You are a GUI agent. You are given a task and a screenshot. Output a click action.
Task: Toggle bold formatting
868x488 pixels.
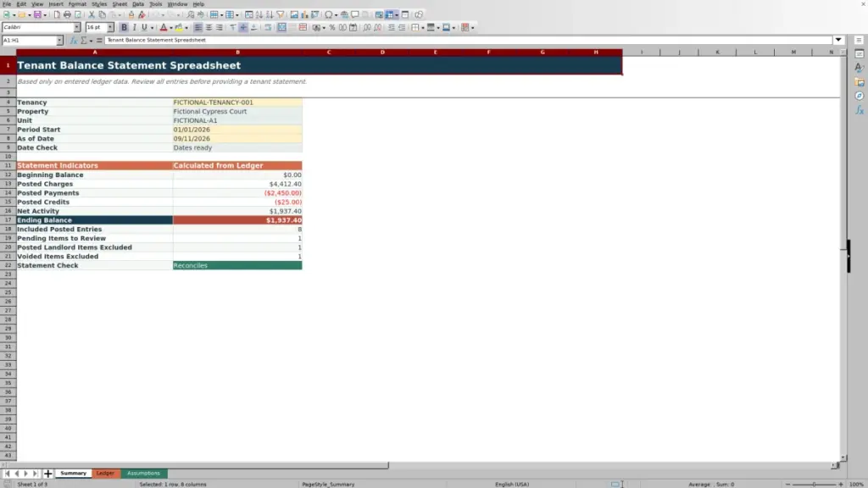pyautogui.click(x=124, y=27)
